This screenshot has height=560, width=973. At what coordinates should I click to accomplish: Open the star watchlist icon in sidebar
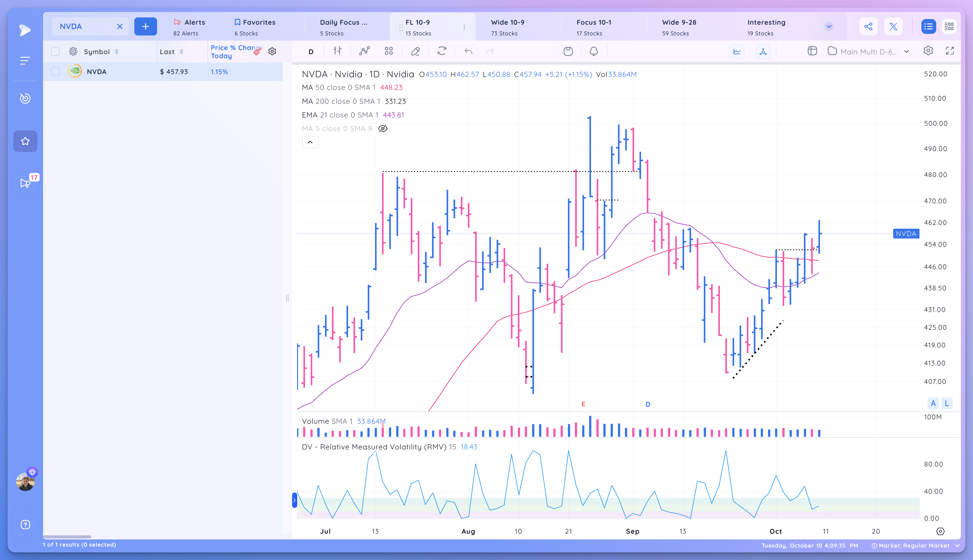coord(25,141)
